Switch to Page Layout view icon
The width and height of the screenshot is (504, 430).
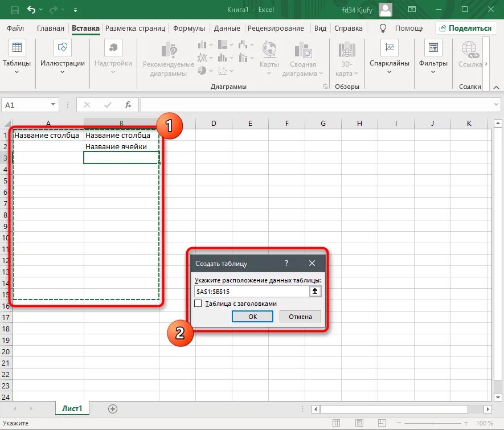359,423
